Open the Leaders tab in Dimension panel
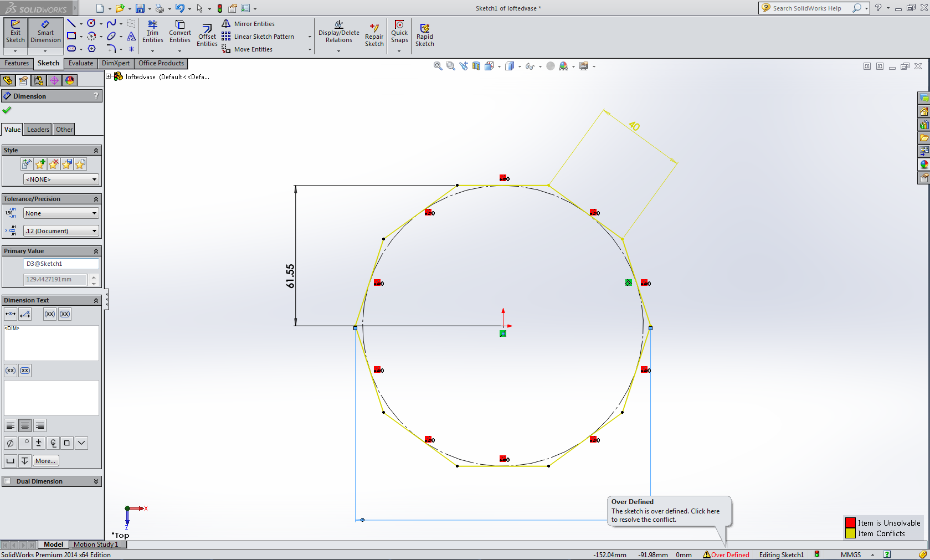The height and width of the screenshot is (560, 930). 37,129
